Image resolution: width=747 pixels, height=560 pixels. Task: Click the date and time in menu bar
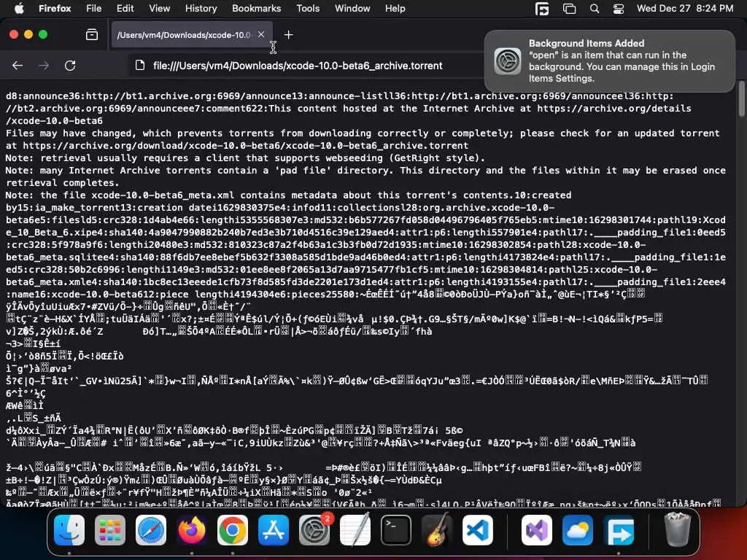(684, 8)
